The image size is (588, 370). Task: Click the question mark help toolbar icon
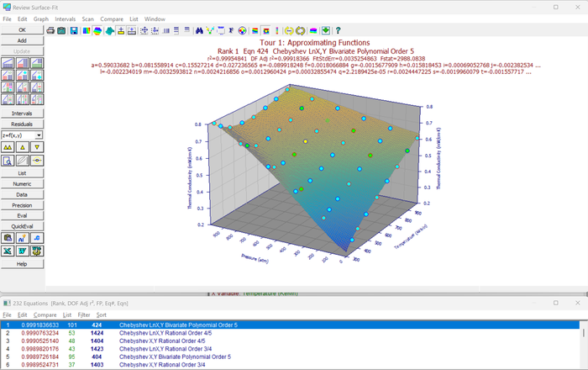[x=338, y=31]
